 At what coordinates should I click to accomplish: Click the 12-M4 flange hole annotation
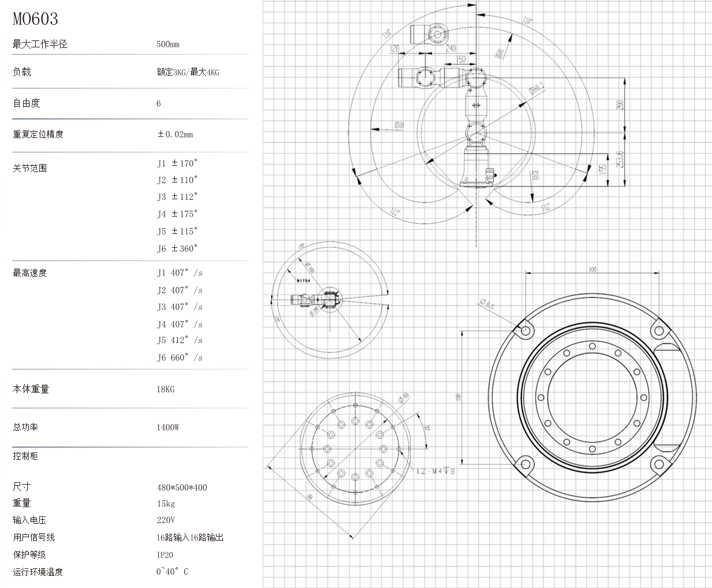pyautogui.click(x=435, y=471)
